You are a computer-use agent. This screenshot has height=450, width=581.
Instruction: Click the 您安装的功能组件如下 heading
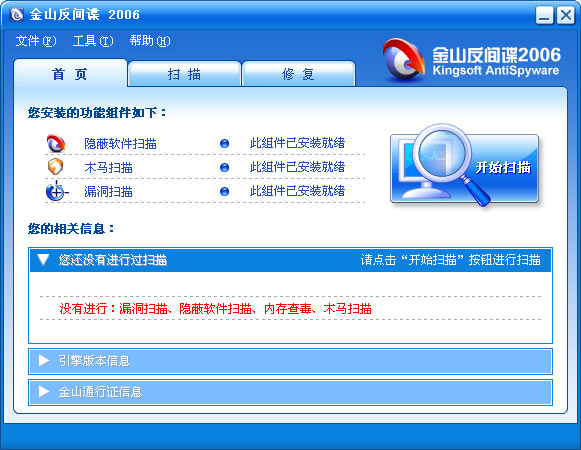[97, 113]
